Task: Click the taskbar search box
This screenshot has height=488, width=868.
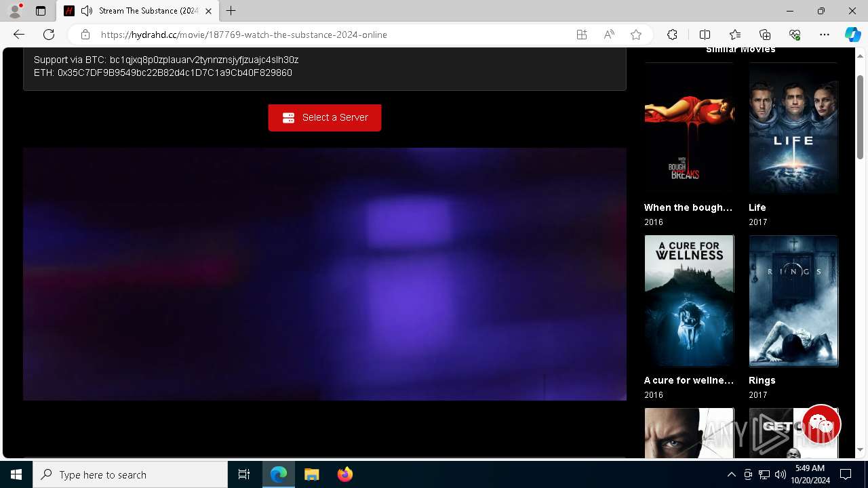Action: [x=130, y=474]
